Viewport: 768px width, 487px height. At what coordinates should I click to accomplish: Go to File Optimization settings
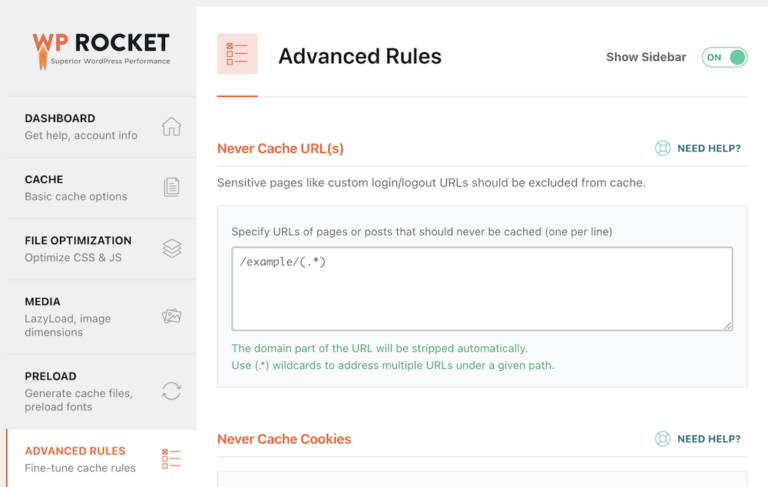click(78, 248)
